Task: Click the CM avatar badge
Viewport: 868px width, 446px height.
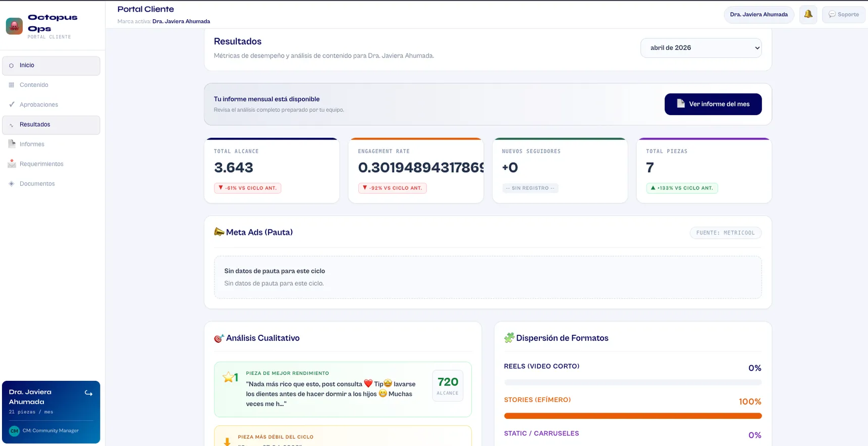Action: pos(14,431)
